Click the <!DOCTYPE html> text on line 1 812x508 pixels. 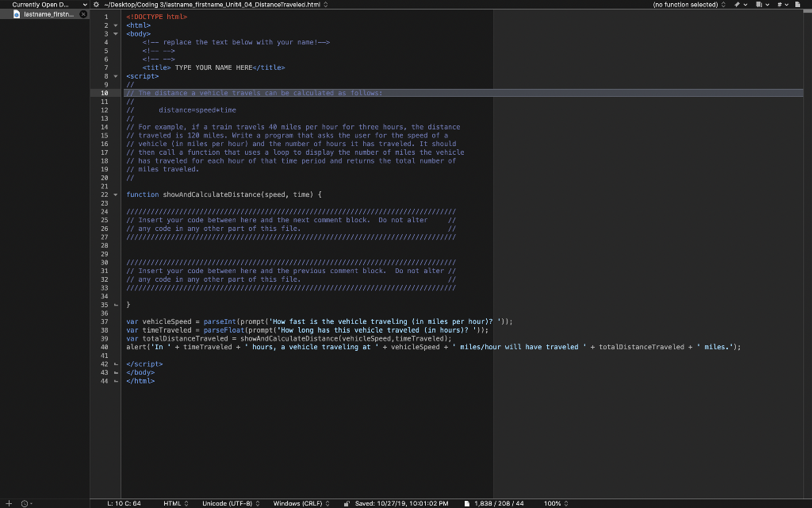coord(157,17)
